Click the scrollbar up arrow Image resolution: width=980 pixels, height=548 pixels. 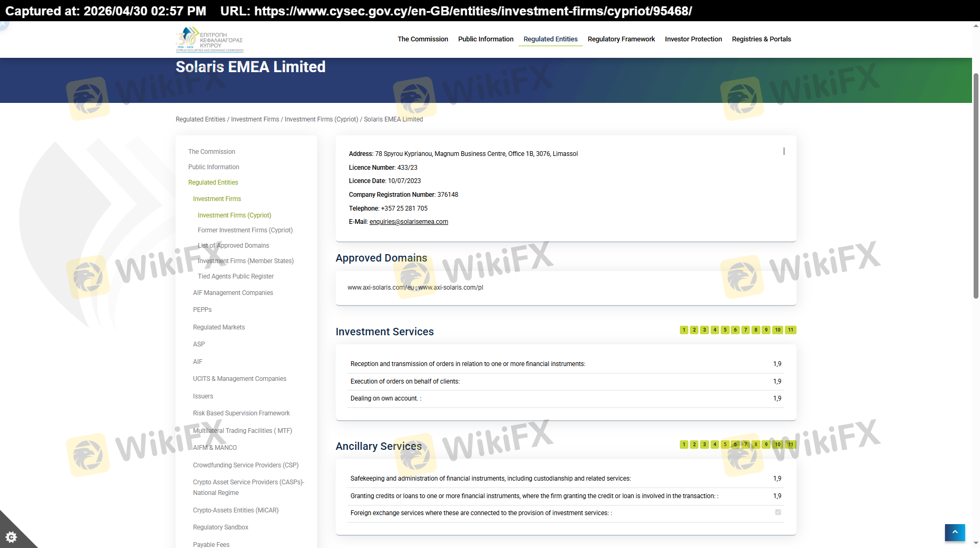(x=976, y=25)
